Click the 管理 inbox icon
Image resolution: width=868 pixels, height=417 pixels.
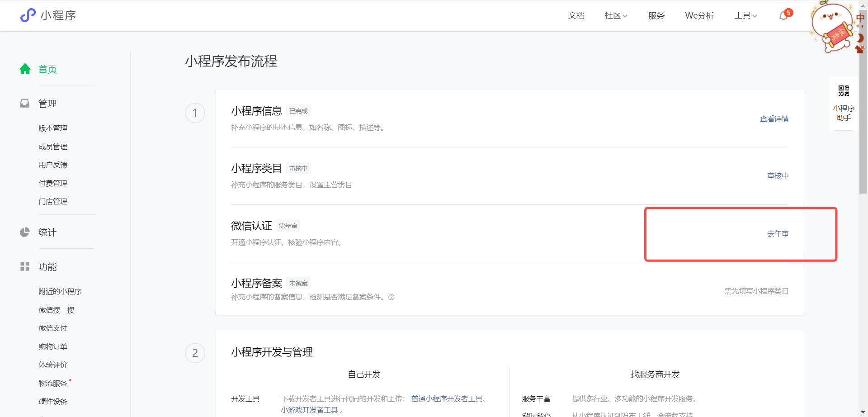(x=25, y=104)
